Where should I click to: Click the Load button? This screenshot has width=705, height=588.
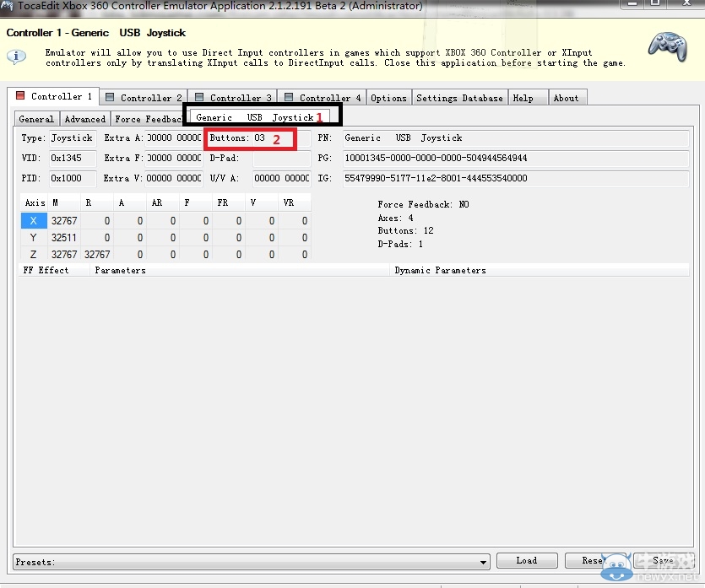pos(527,560)
